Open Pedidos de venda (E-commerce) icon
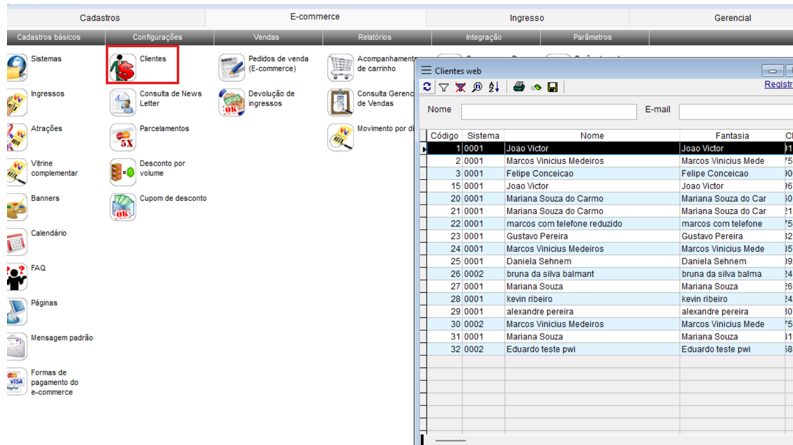Screen dimensions: 793x445 click(x=232, y=67)
